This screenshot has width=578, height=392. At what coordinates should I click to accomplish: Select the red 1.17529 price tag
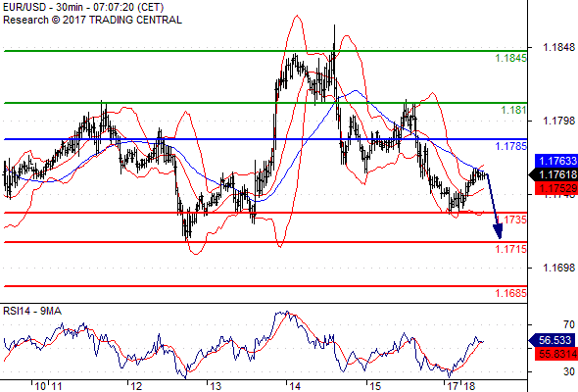click(555, 188)
